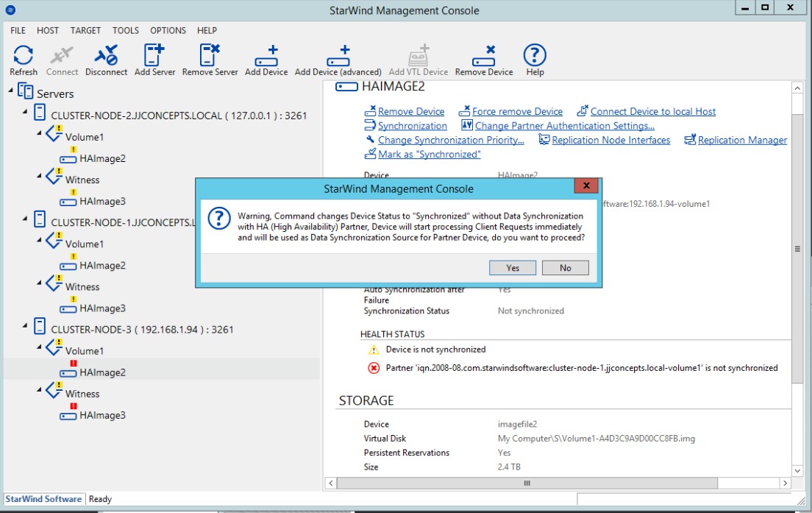Viewport: 812px width, 513px height.
Task: Collapse the CLUSTER-NODE-3 server node
Action: [25, 325]
